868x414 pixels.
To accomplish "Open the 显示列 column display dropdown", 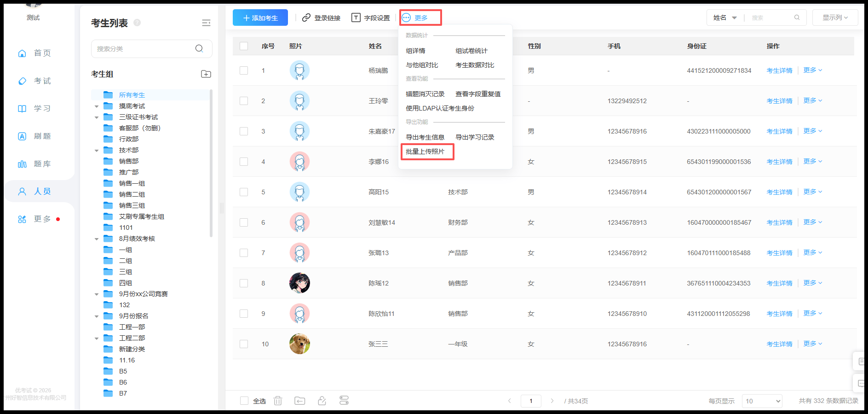I will coord(835,17).
